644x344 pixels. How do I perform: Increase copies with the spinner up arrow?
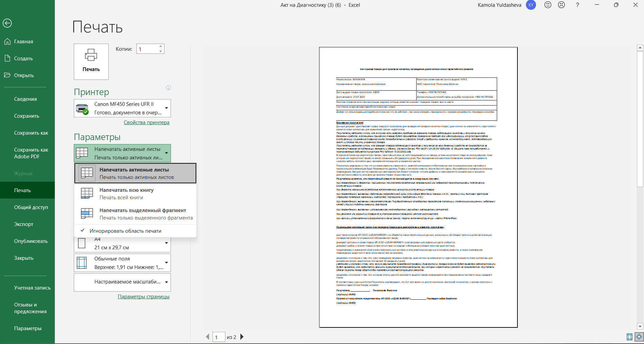[161, 46]
